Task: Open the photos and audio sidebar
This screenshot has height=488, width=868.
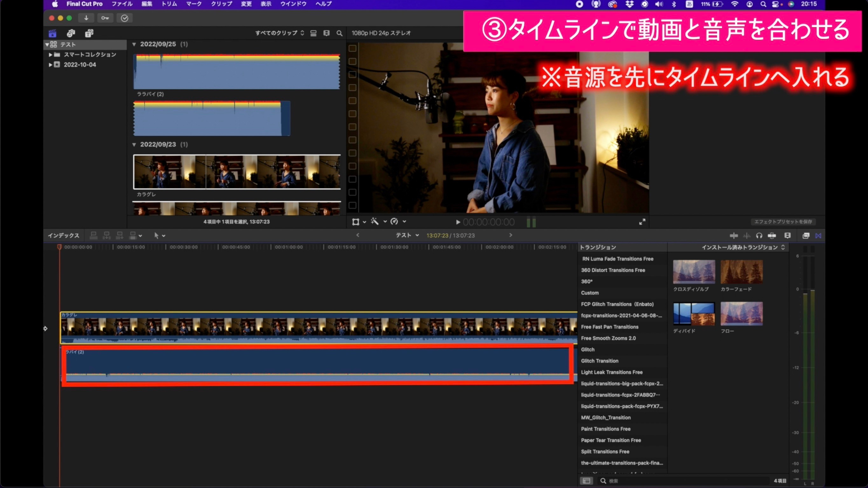Action: point(71,33)
